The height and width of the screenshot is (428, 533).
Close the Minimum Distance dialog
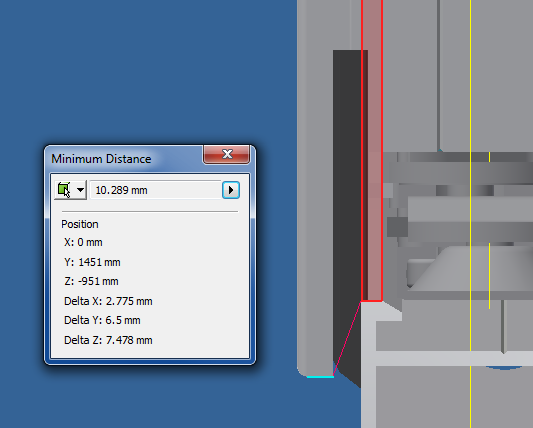click(x=227, y=154)
